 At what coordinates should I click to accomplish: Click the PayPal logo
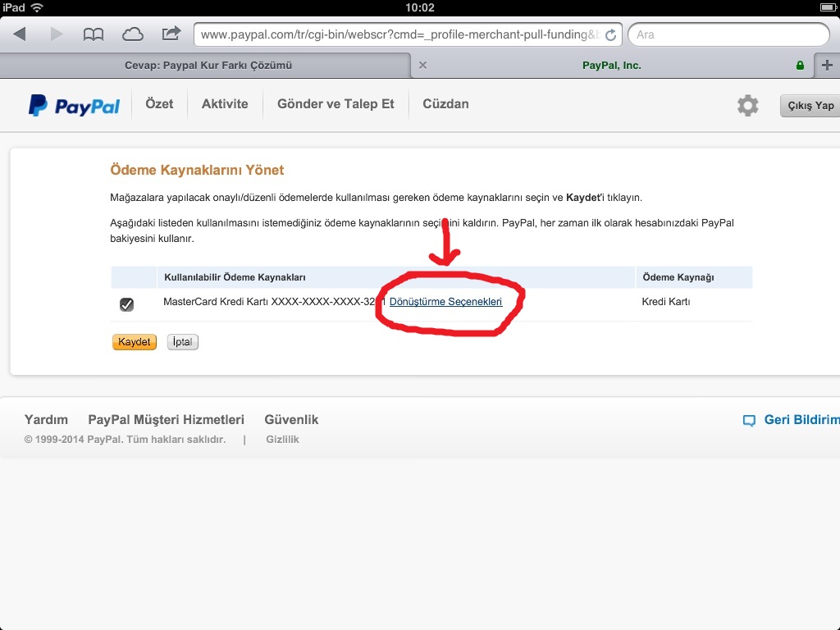point(75,105)
